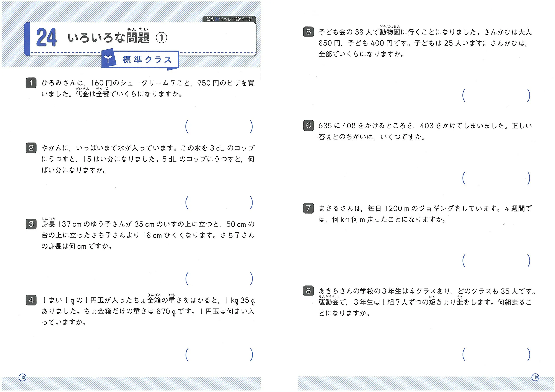The width and height of the screenshot is (555, 392).
Task: Click the problem number 6 badge
Action: click(309, 126)
